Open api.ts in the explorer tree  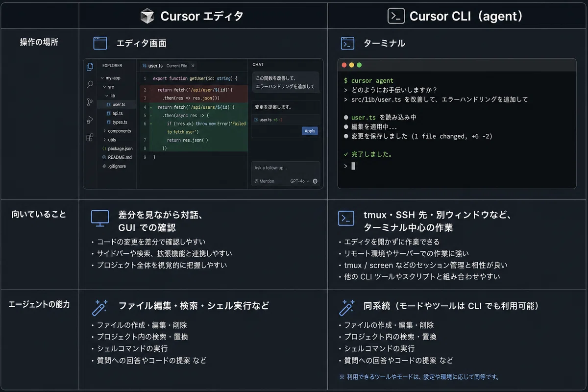click(x=117, y=113)
